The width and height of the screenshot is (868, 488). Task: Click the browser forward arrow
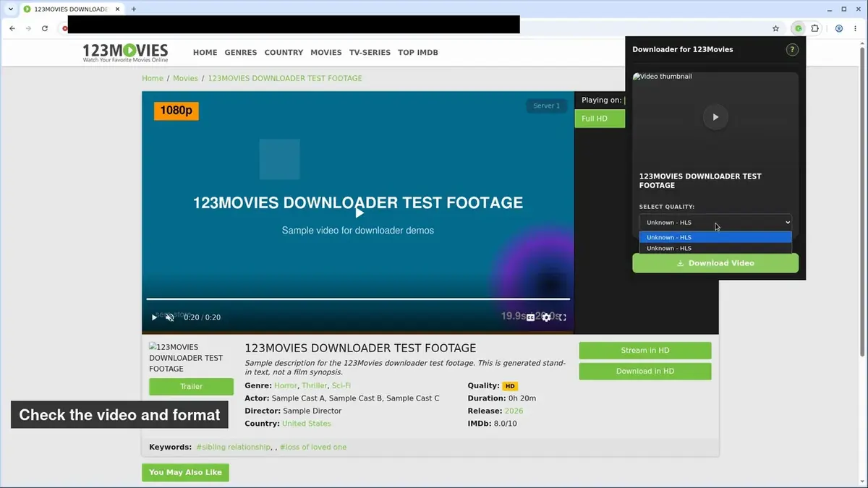point(28,28)
